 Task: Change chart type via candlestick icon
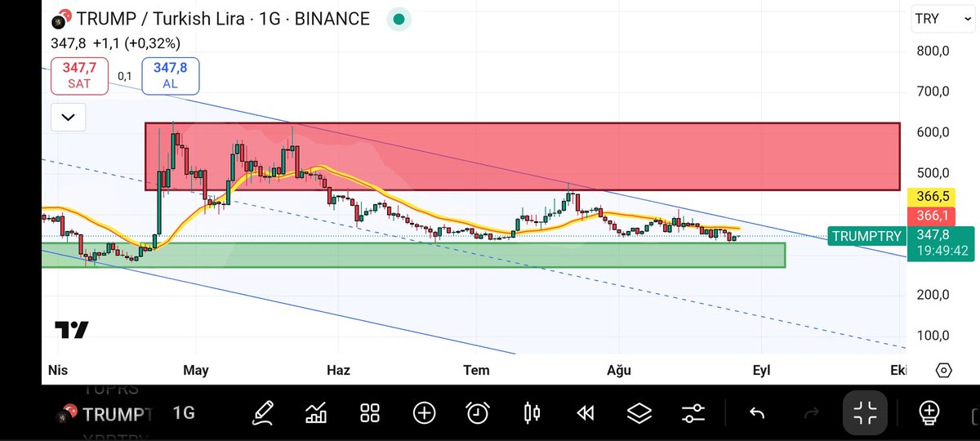coord(532,412)
